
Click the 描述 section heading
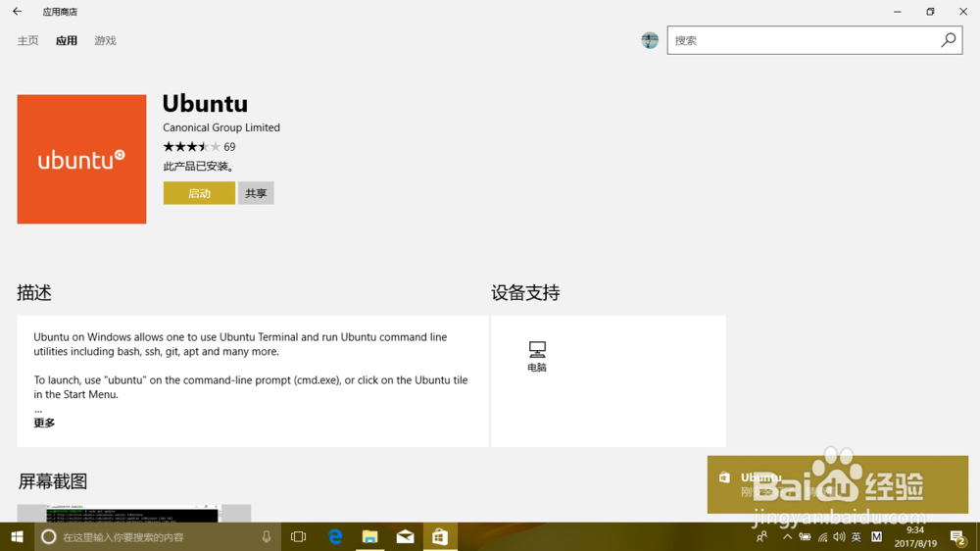click(x=34, y=293)
